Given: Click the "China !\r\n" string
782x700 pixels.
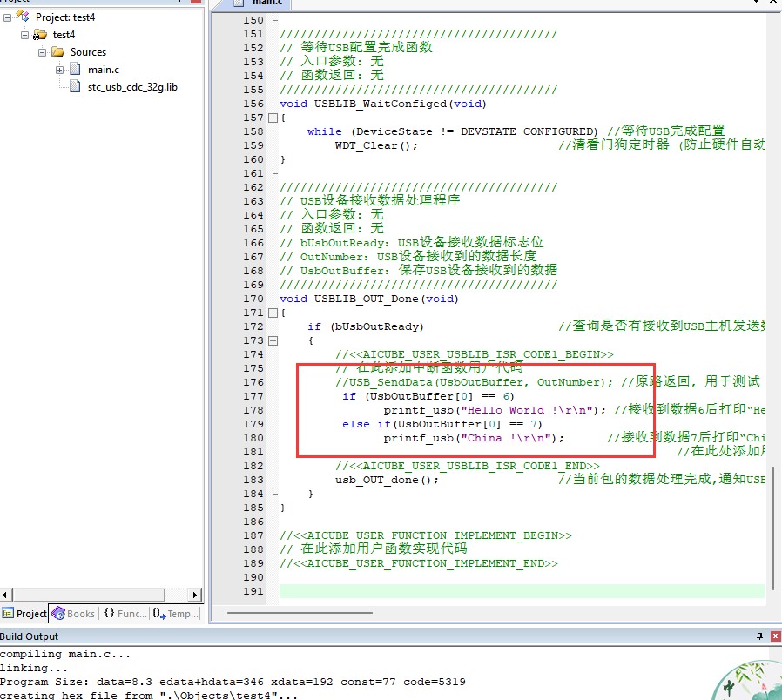Looking at the screenshot, I should tap(505, 438).
